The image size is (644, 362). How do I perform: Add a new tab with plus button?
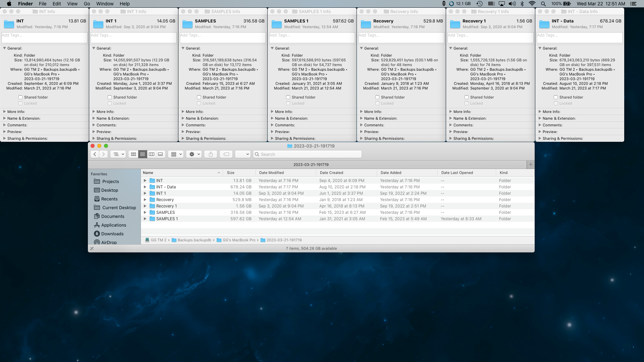tap(531, 165)
